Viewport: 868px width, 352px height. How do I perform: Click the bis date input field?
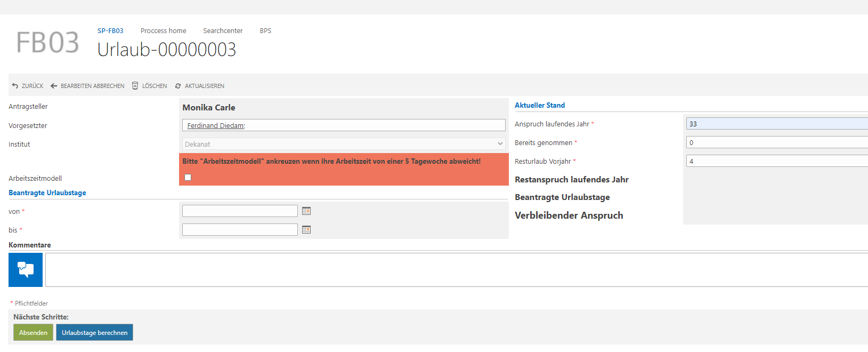click(240, 230)
